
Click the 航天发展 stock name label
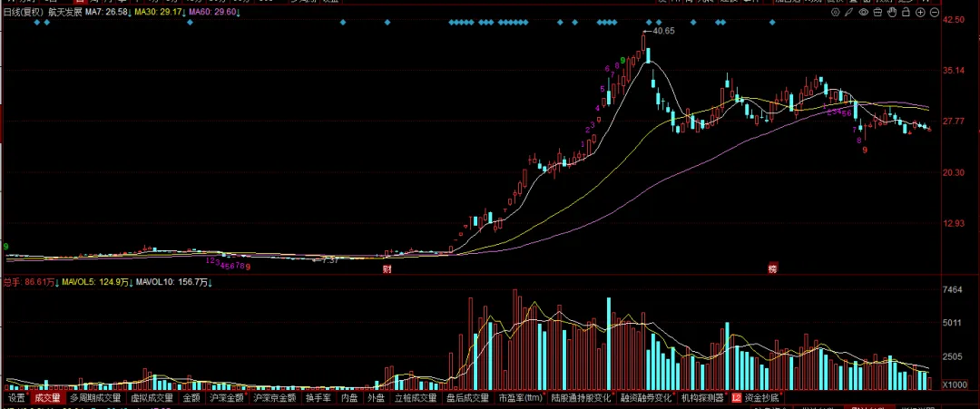coord(65,12)
